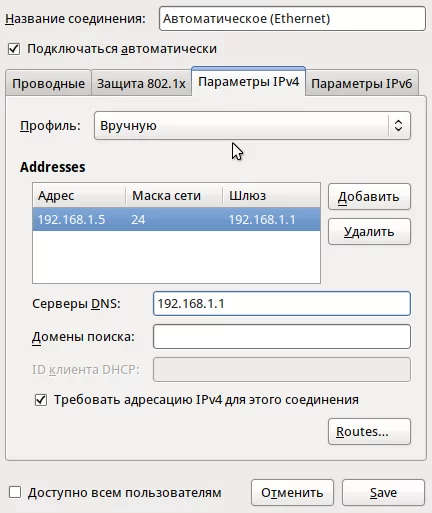Select the 192.168.1.5 address row
The height and width of the screenshot is (513, 432).
click(x=176, y=219)
